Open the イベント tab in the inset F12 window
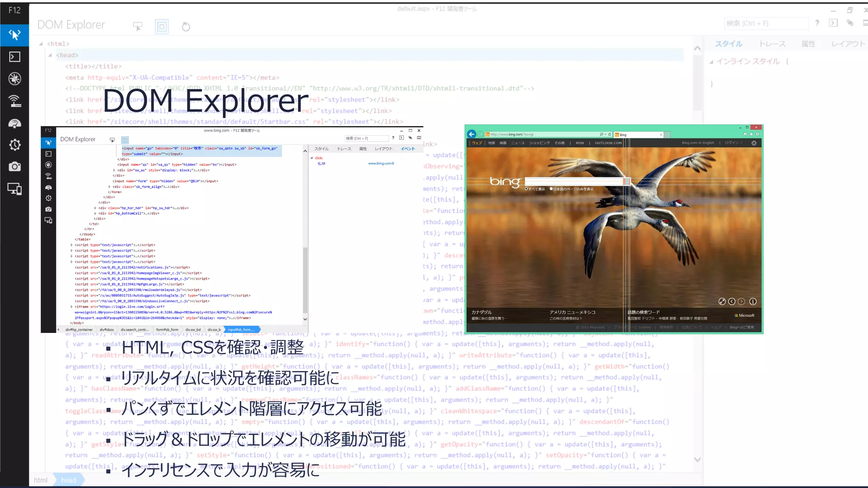 click(x=408, y=149)
